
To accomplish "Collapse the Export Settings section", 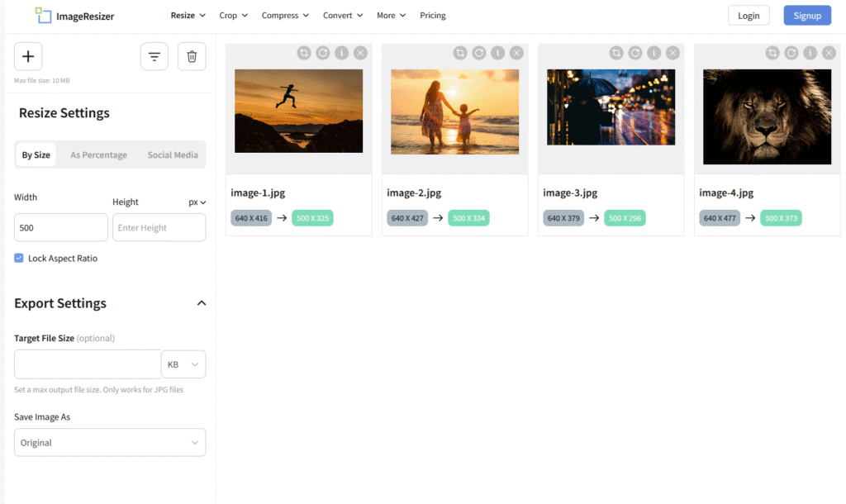I will (202, 303).
